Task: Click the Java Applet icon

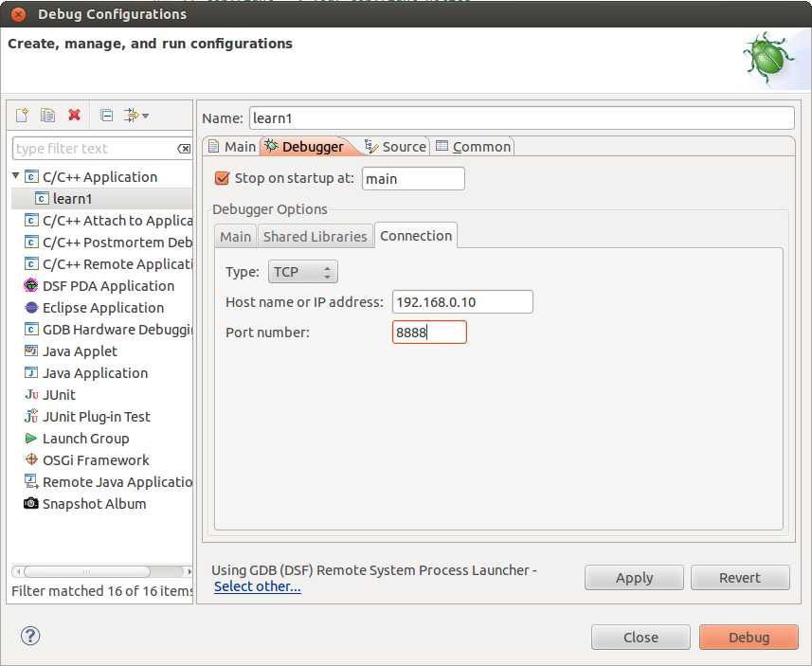Action: (31, 351)
